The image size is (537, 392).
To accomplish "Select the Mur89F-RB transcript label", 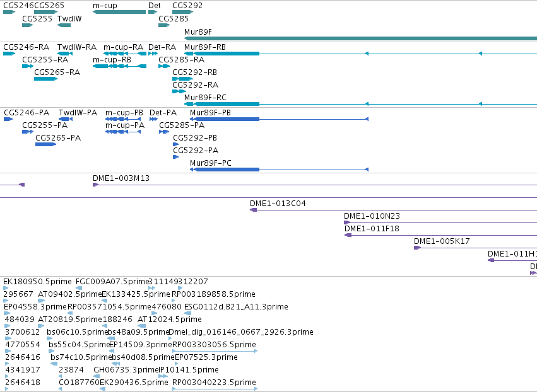I will coord(205,47).
